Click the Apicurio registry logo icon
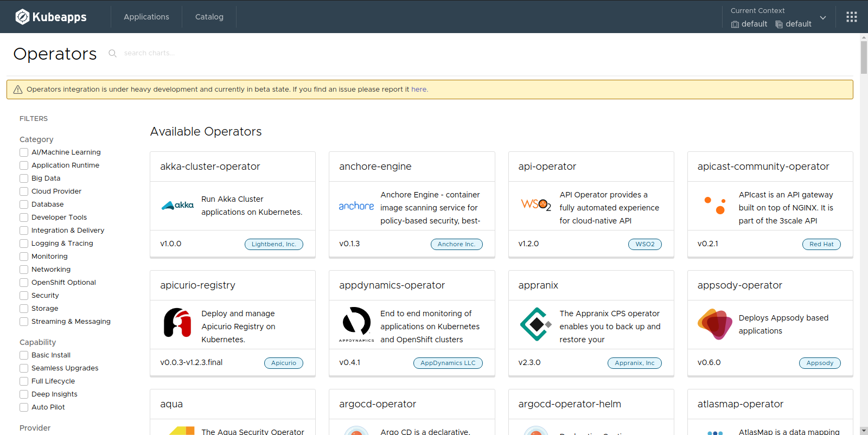 click(x=177, y=323)
